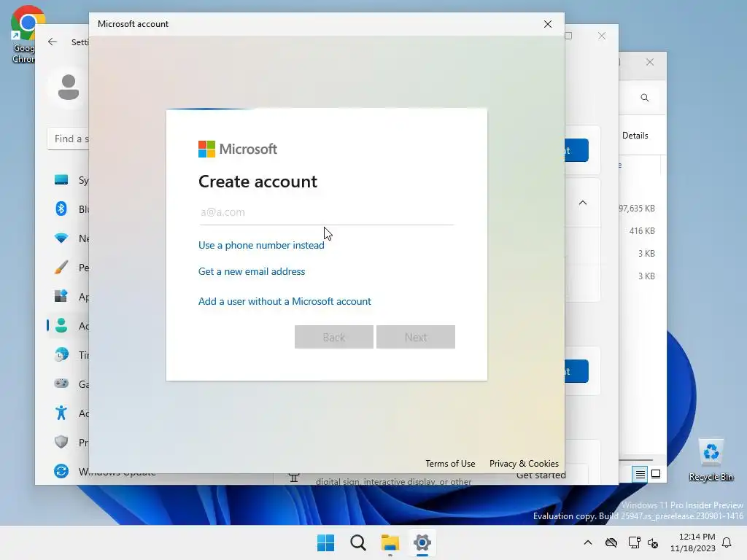747x560 pixels.
Task: Click the search icon in File Explorer
Action: click(x=645, y=98)
